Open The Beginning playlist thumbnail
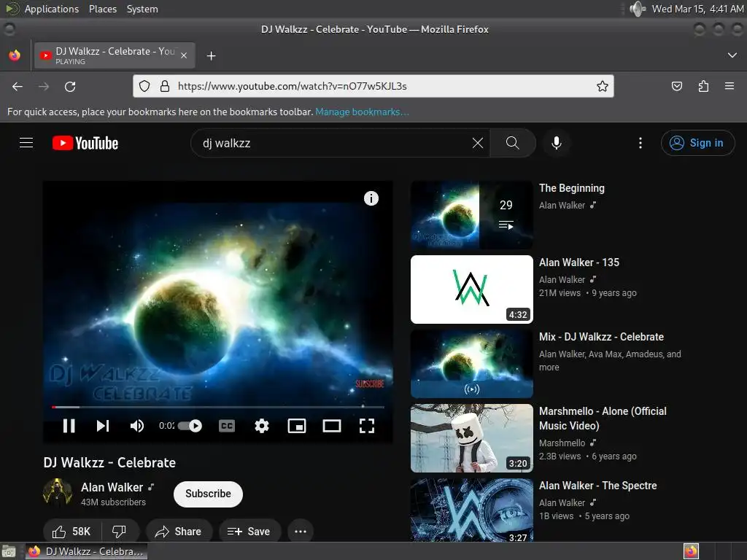747x560 pixels. [472, 215]
